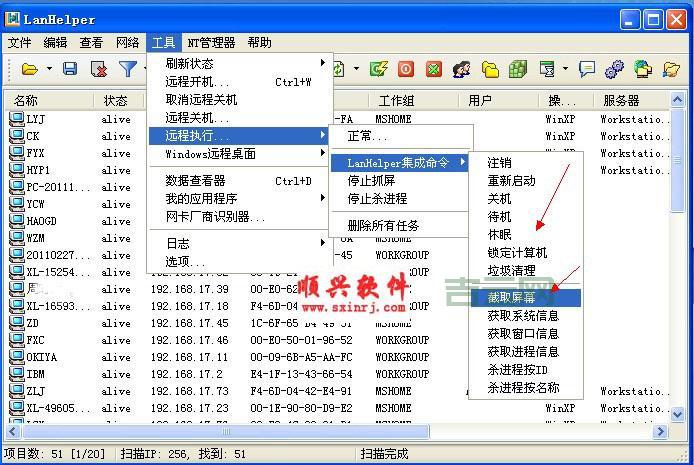The height and width of the screenshot is (465, 694).
Task: Click the funnel filter icon in toolbar
Action: coord(128,69)
